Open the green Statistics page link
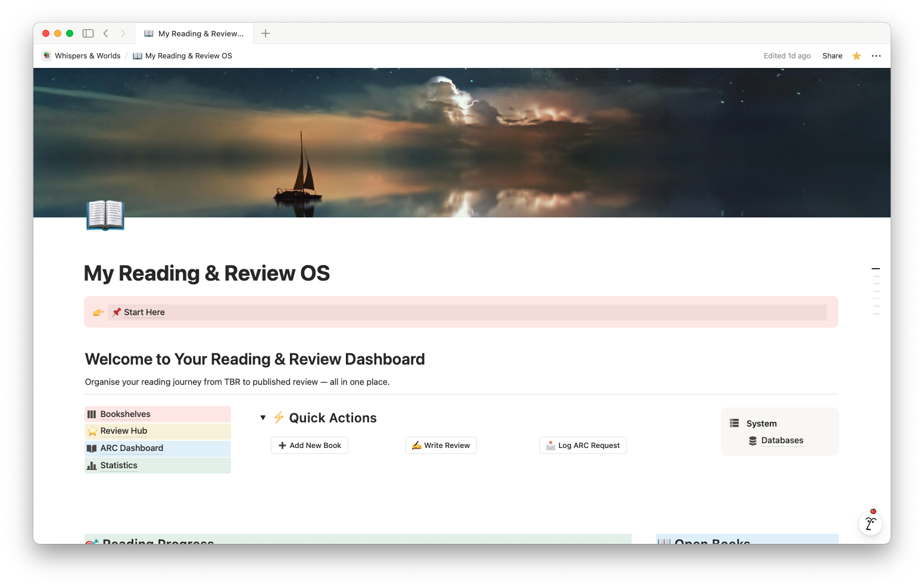This screenshot has width=924, height=588. pyautogui.click(x=118, y=465)
